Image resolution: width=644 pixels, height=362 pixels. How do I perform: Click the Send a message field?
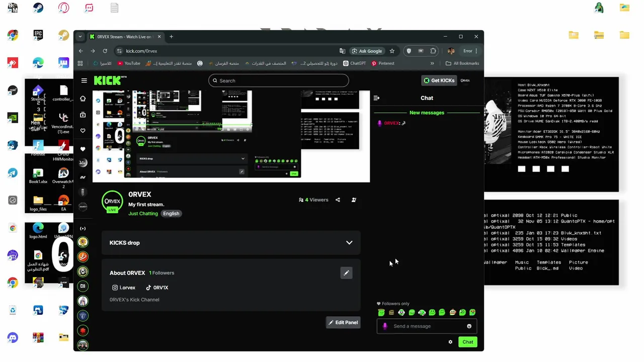(427, 326)
